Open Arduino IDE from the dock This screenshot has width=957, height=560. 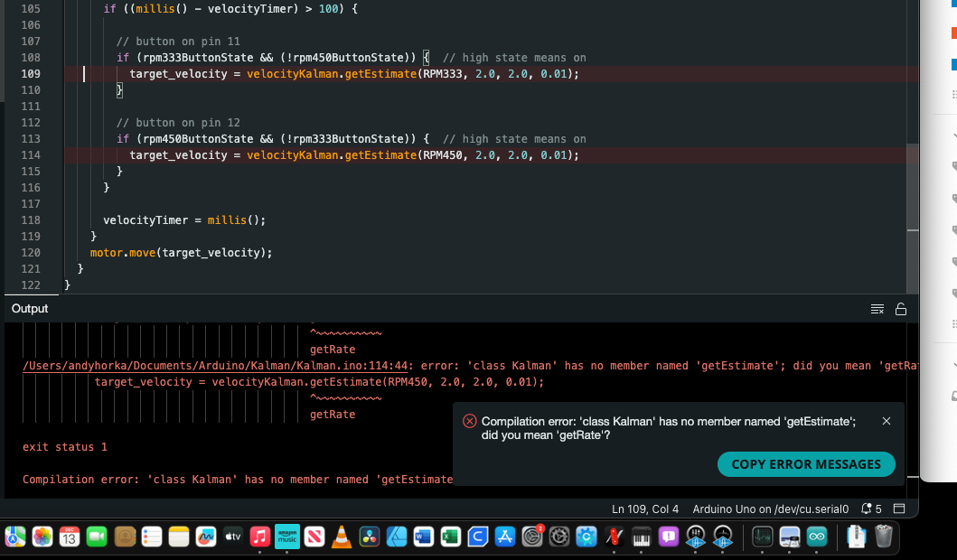click(x=817, y=537)
